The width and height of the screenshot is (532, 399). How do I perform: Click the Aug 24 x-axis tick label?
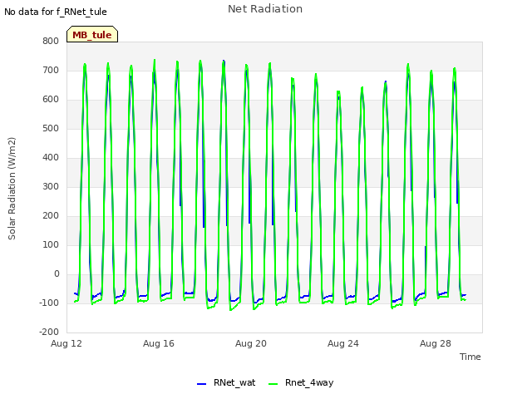click(x=343, y=343)
